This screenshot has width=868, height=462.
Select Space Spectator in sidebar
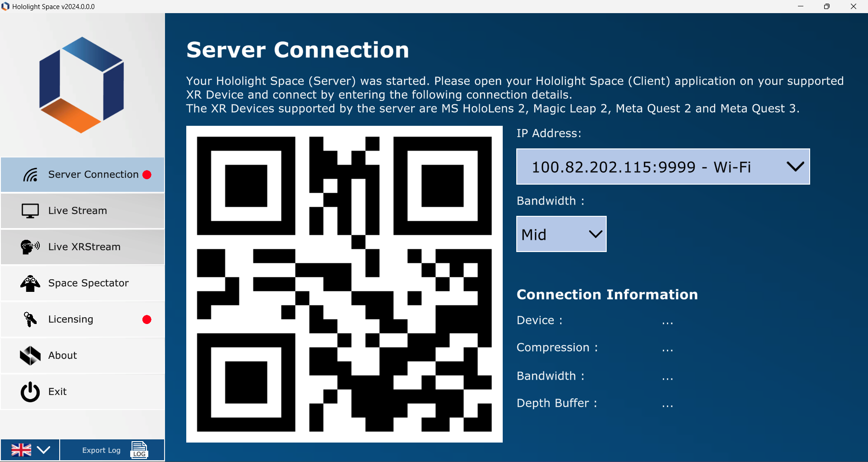82,283
